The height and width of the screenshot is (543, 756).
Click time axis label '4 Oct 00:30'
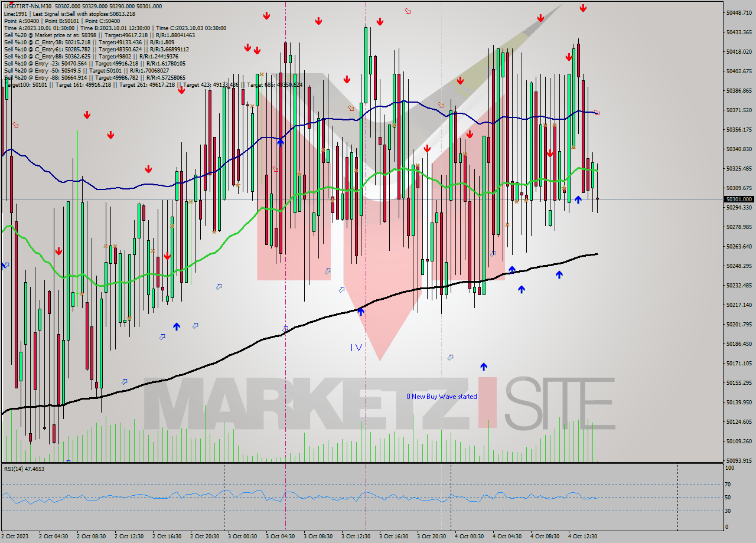(x=469, y=537)
